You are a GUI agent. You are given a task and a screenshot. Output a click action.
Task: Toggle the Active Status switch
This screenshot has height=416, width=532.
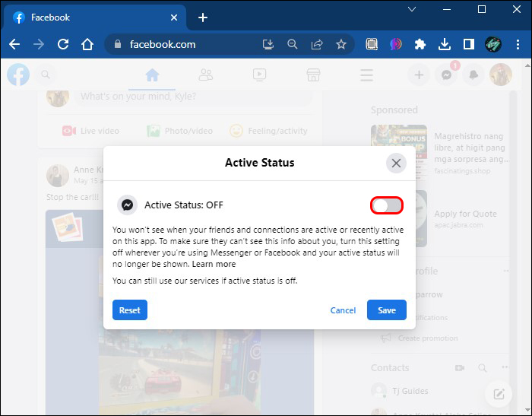coord(386,205)
